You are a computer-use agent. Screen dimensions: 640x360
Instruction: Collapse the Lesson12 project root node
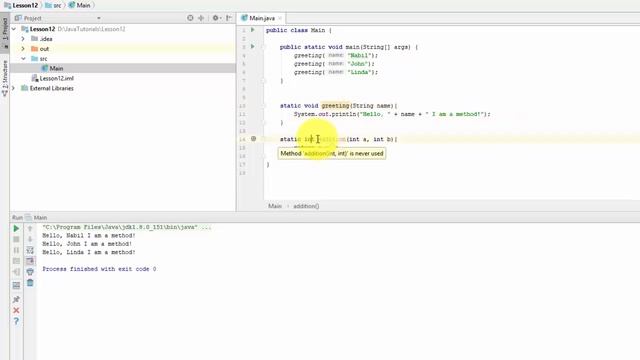[x=14, y=29]
